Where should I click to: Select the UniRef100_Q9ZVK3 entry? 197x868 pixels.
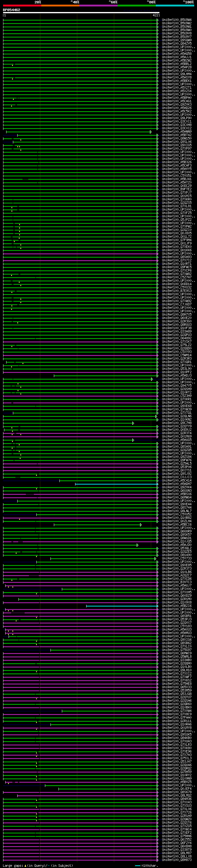pyautogui.click(x=177, y=104)
